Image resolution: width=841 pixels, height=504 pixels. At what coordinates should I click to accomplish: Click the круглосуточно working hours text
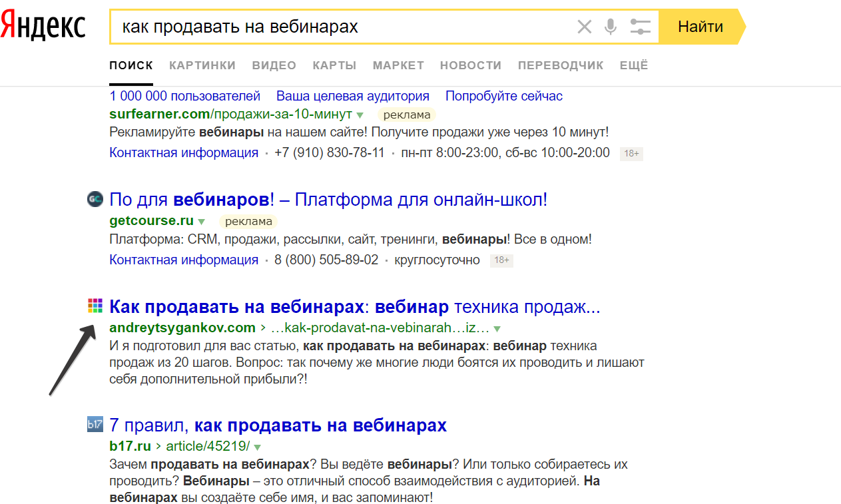(437, 260)
